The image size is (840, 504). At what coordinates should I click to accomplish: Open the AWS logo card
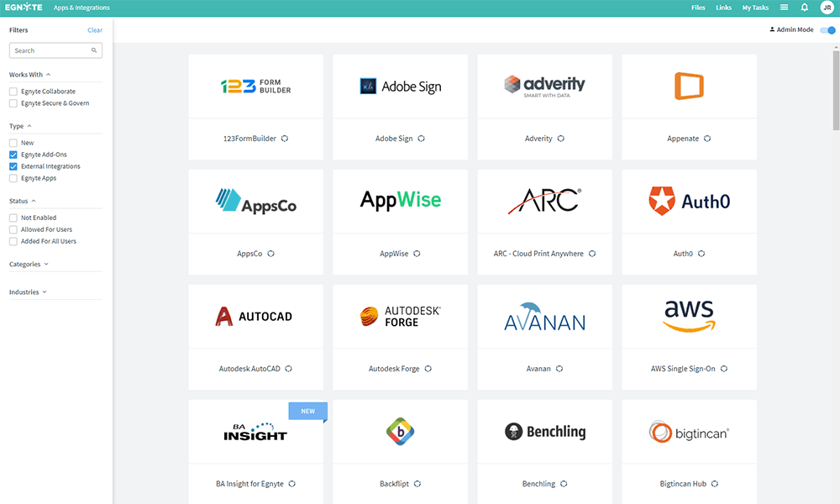tap(690, 317)
